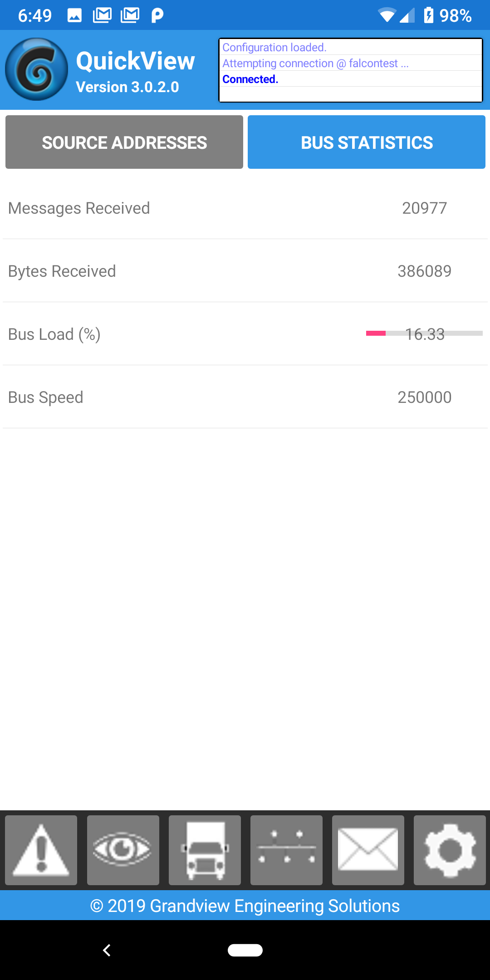
Task: Tap the Android back arrow
Action: pyautogui.click(x=107, y=950)
